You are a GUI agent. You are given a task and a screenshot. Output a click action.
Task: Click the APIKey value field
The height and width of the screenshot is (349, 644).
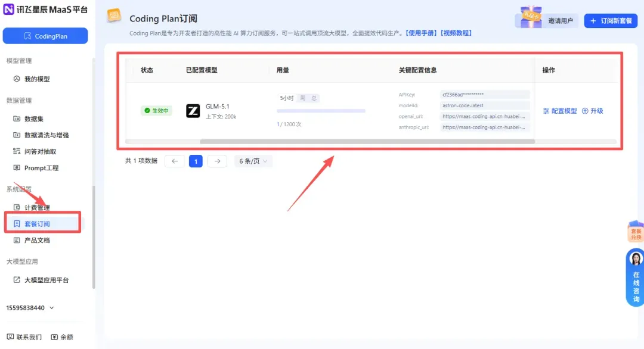(x=485, y=95)
